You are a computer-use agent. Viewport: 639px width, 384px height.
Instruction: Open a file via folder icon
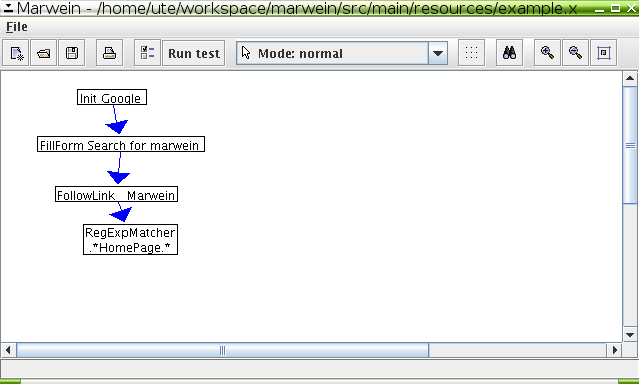44,53
